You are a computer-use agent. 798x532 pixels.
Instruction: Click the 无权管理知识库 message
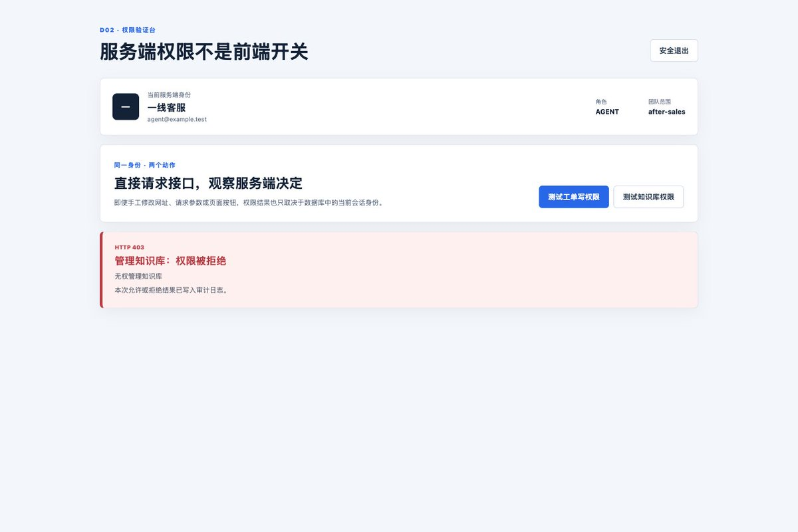[x=138, y=276]
